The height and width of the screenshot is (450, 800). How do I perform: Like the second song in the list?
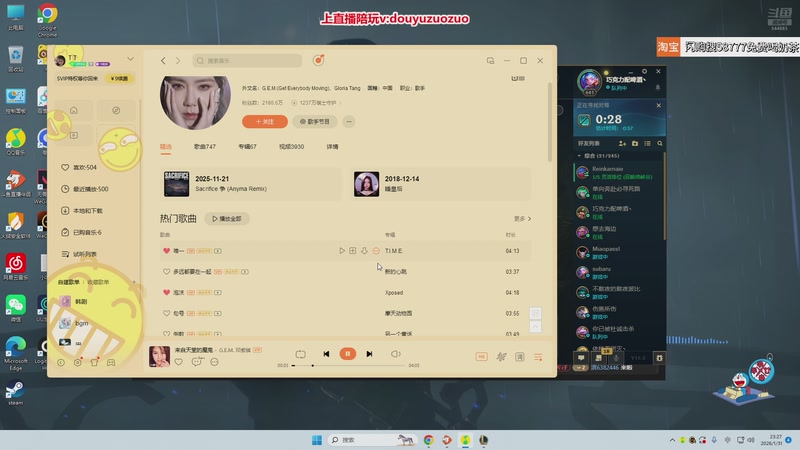pyautogui.click(x=166, y=272)
